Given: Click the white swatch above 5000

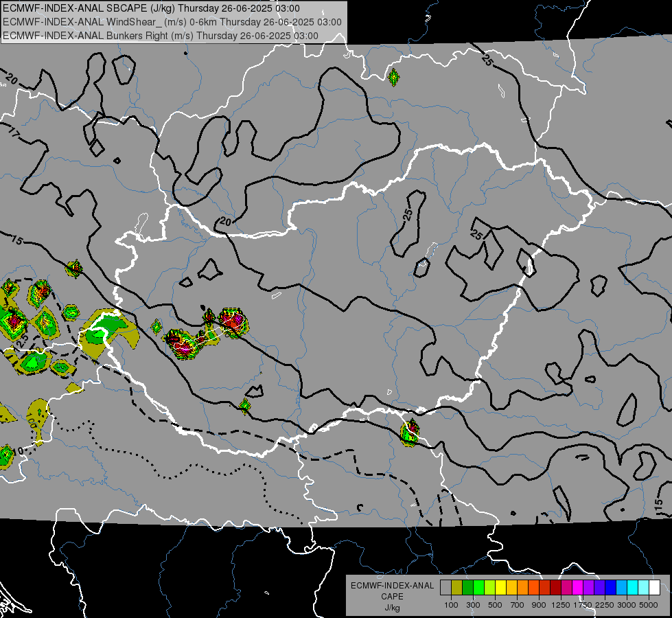Looking at the screenshot, I should tap(654, 587).
